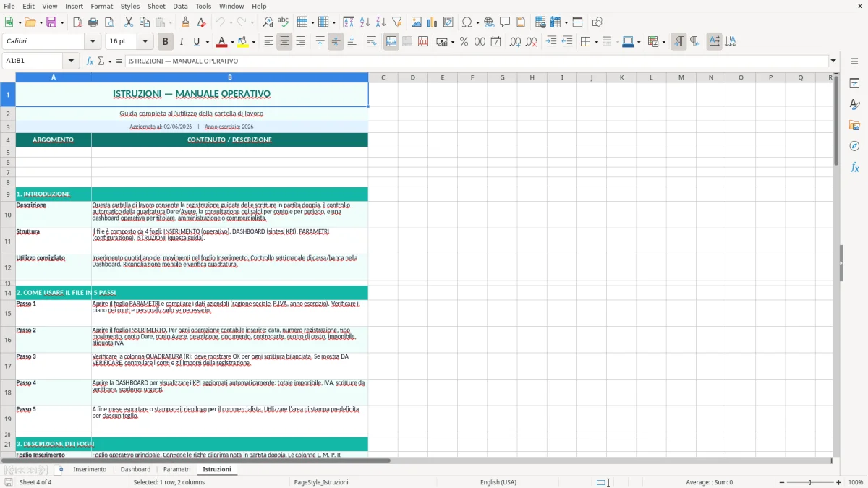Viewport: 868px width, 488px height.
Task: Select row 9 header
Action: point(8,194)
